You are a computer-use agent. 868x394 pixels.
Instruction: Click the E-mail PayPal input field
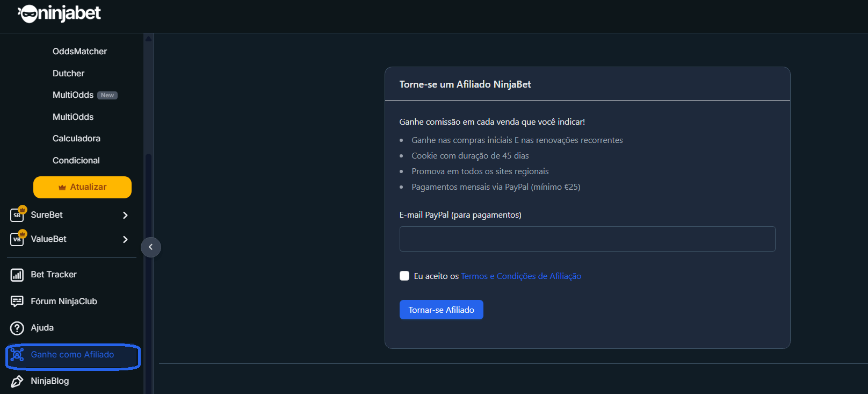point(587,239)
